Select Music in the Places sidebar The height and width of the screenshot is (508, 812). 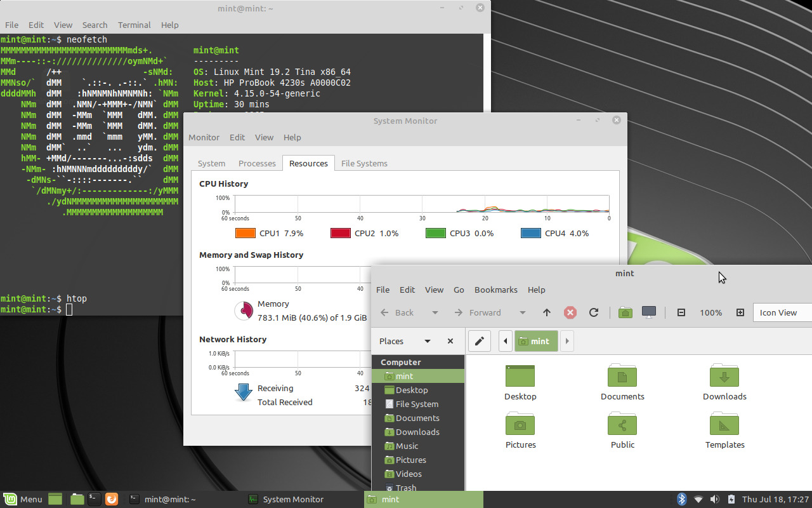pyautogui.click(x=418, y=446)
